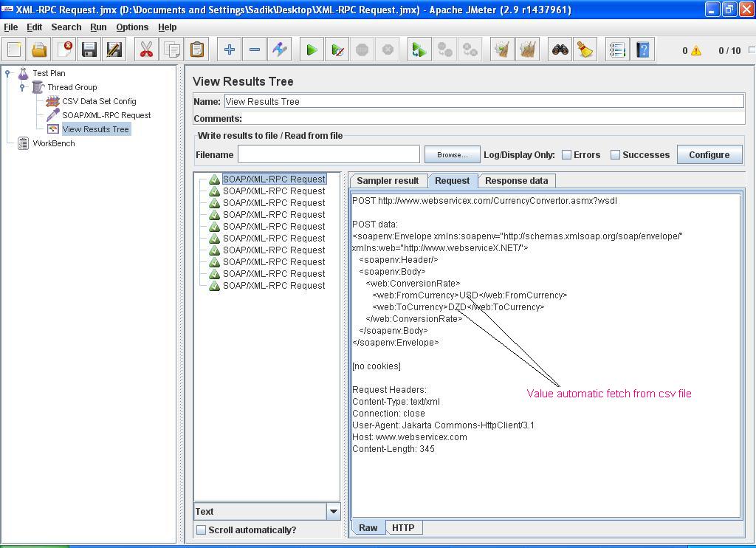Open the Help menu
Viewport: 756px width, 548px height.
point(168,27)
